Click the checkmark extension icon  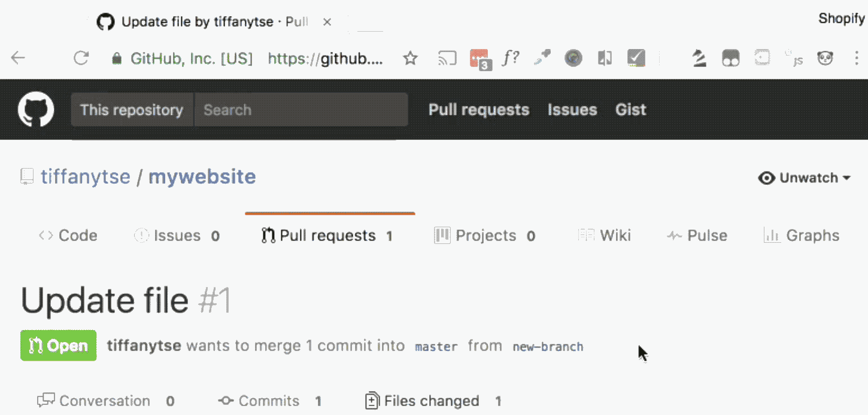[636, 58]
